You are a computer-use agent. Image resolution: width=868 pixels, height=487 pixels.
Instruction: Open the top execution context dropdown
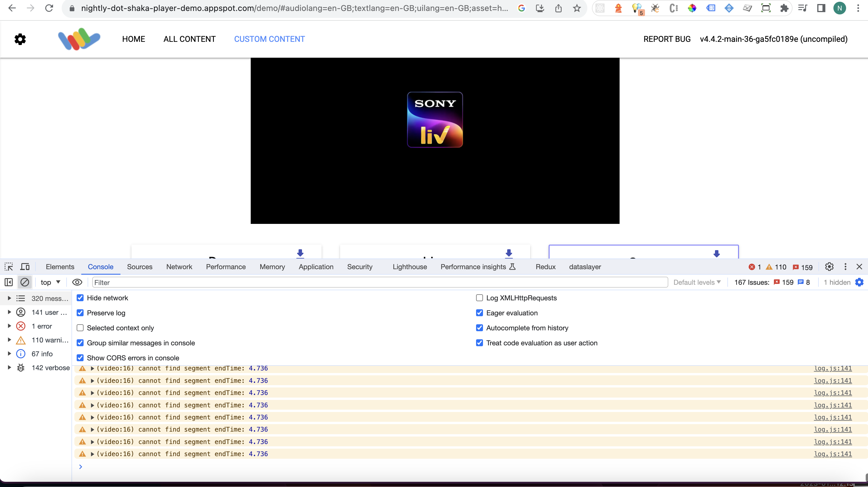50,282
